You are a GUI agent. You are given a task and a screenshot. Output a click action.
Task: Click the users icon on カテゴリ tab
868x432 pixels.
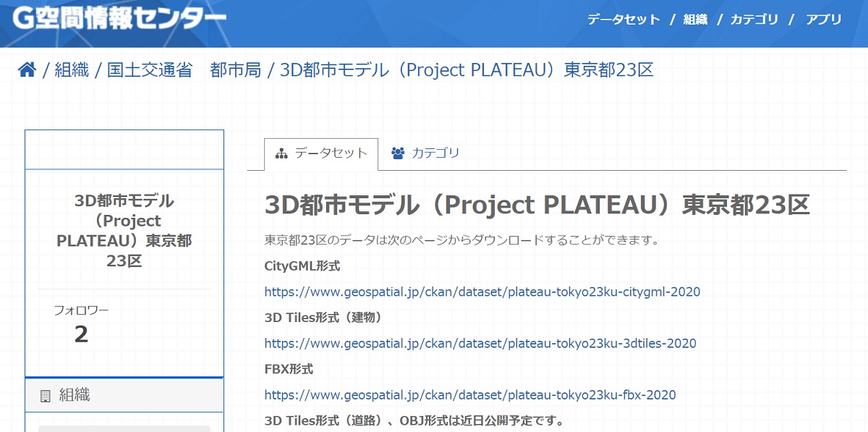point(398,153)
